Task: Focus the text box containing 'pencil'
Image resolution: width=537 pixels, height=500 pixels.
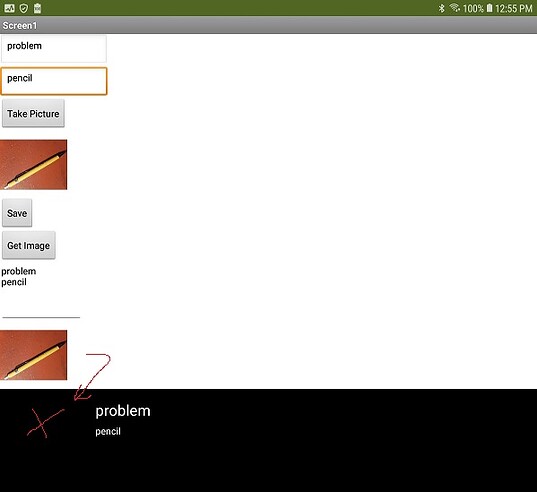Action: point(54,81)
